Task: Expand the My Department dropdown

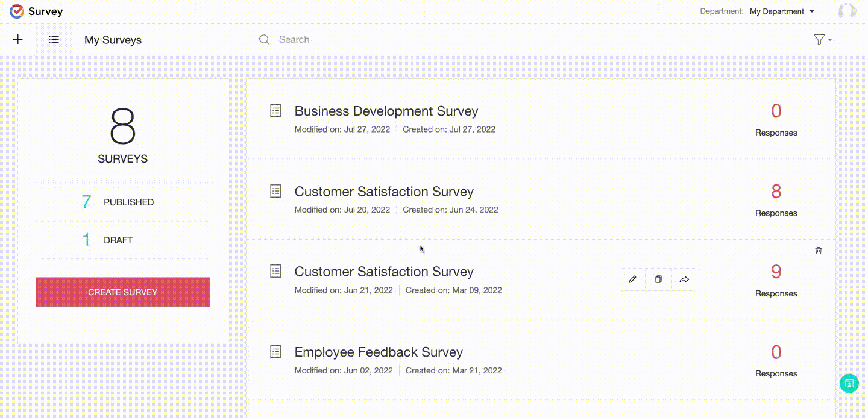Action: point(782,11)
